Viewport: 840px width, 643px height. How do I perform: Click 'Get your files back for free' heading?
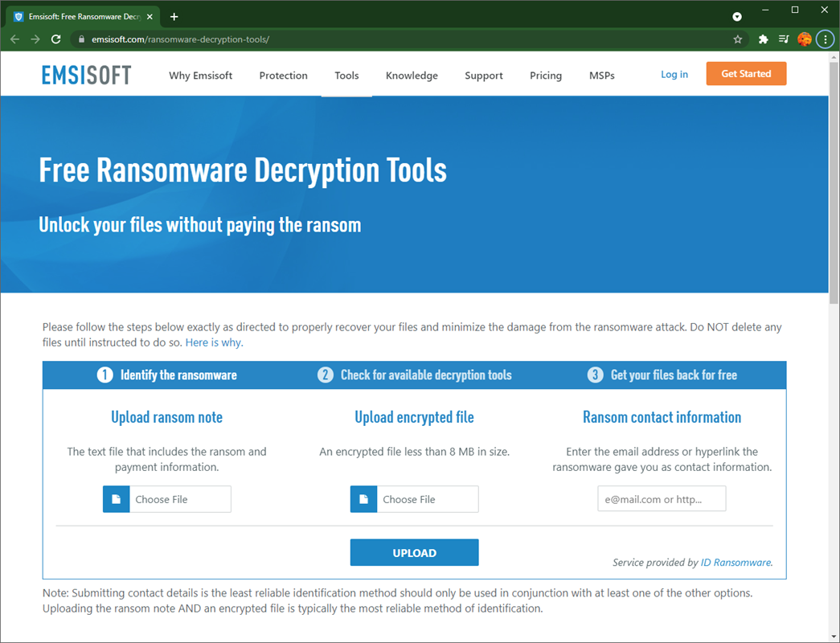pyautogui.click(x=674, y=375)
